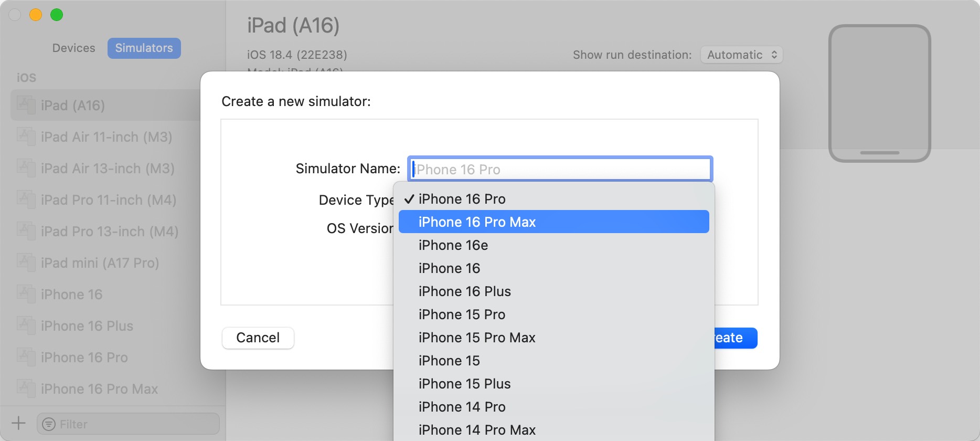
Task: Click the Create button
Action: (x=736, y=338)
